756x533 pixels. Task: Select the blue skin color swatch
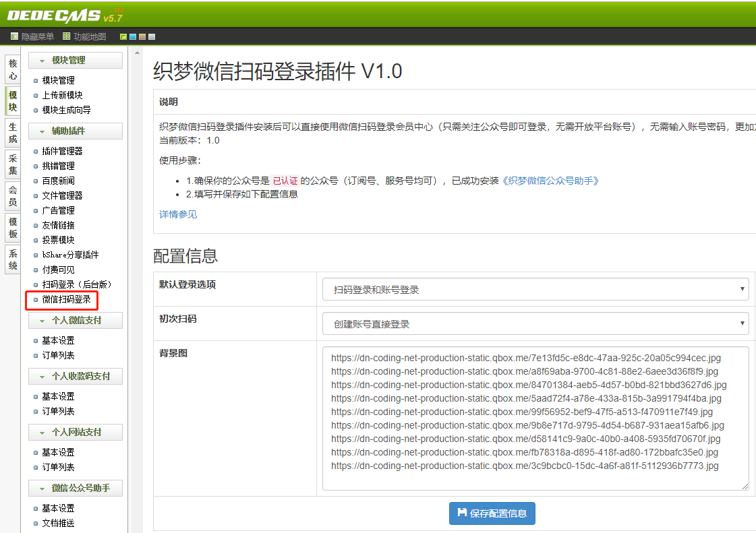(133, 36)
